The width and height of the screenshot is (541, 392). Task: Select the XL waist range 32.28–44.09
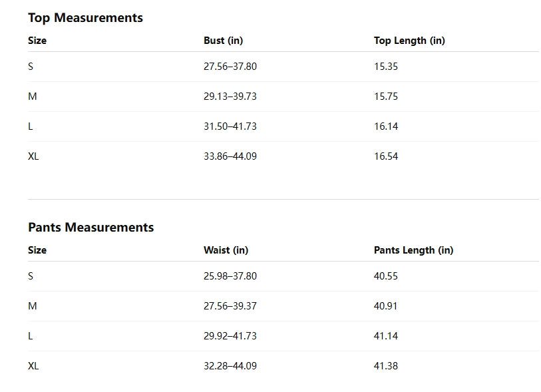[230, 366]
